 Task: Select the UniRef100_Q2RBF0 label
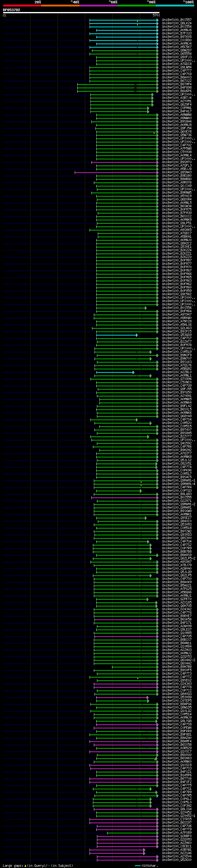coord(176,836)
